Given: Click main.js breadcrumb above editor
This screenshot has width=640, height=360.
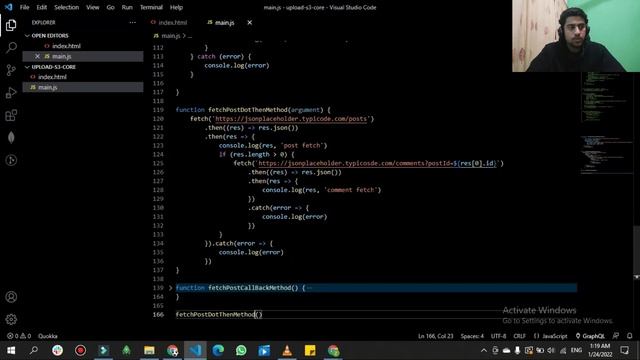Looking at the screenshot, I should click(x=171, y=36).
